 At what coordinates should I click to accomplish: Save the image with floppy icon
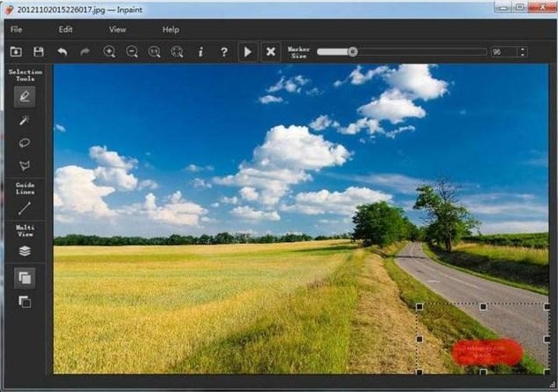point(39,52)
